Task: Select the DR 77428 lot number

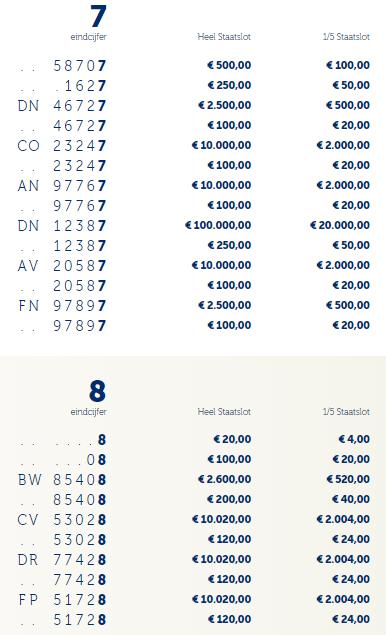Action: pos(62,560)
